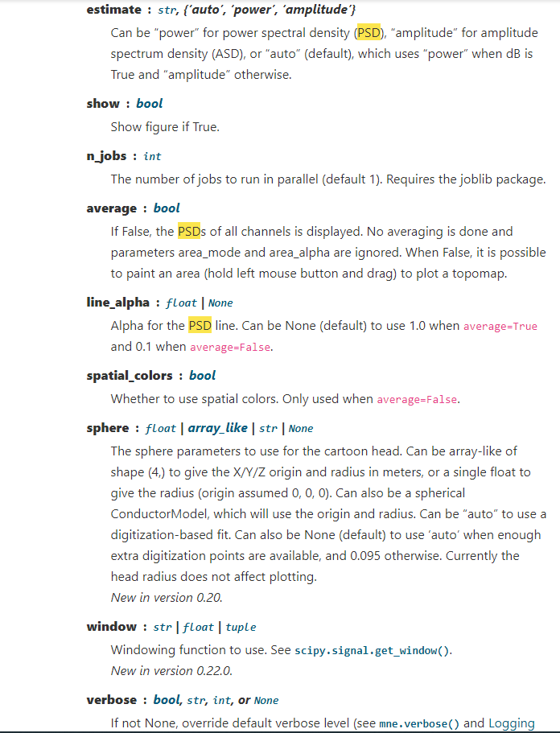
Task: Click highlighted PSD in line_alpha description
Action: 200,325
